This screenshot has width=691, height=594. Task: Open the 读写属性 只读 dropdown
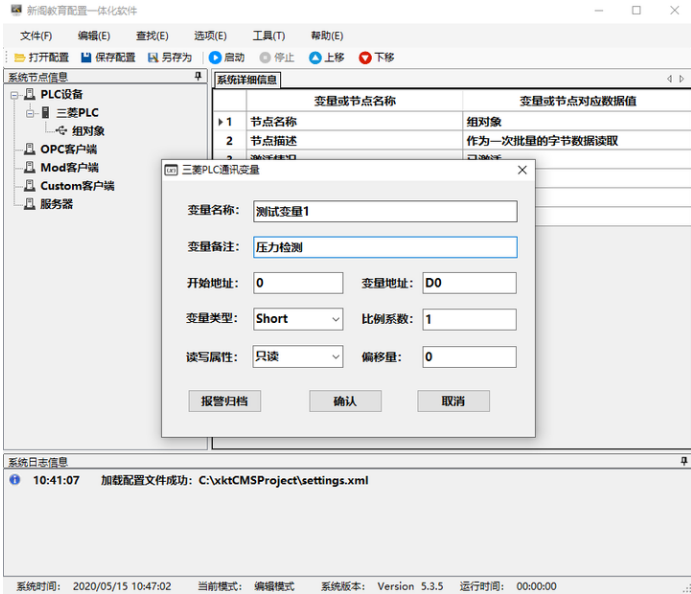(x=336, y=356)
